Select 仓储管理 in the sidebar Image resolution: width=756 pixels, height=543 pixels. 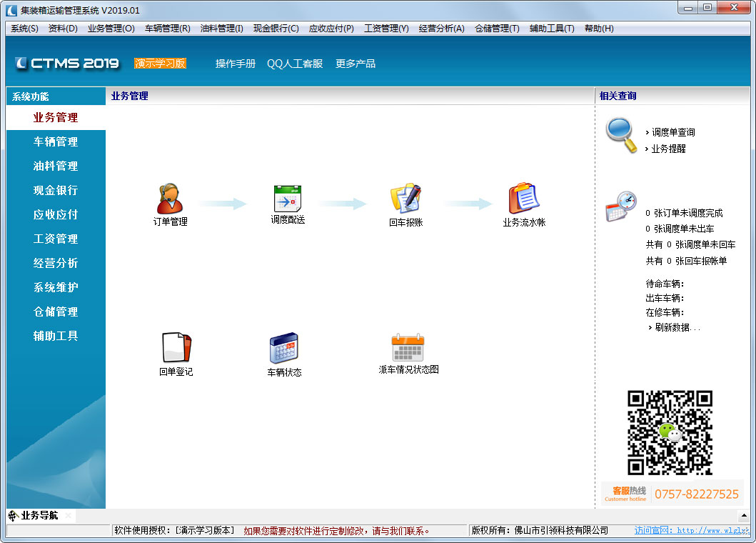coord(56,312)
